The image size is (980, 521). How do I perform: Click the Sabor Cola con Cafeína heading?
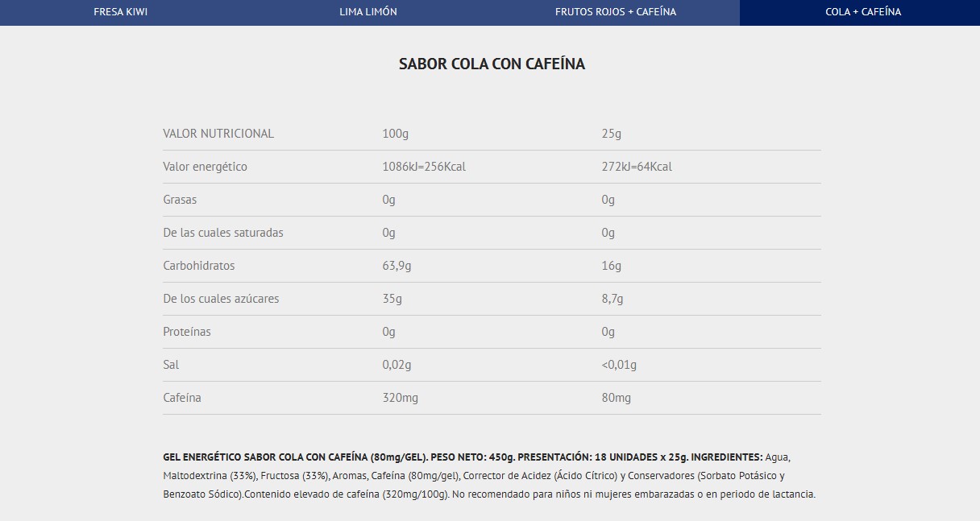pos(492,64)
